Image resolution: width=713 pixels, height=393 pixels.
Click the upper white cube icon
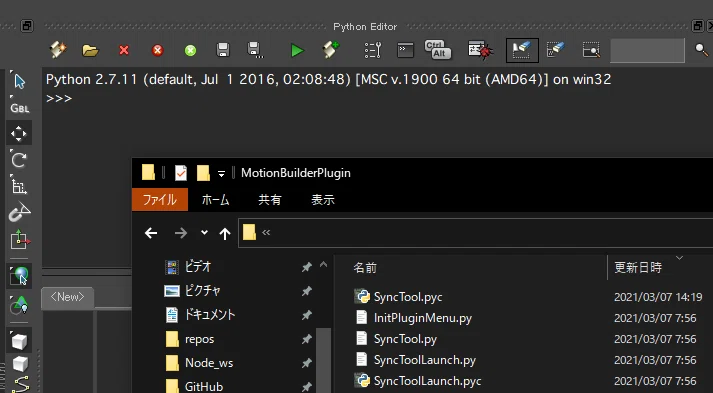[x=19, y=341]
